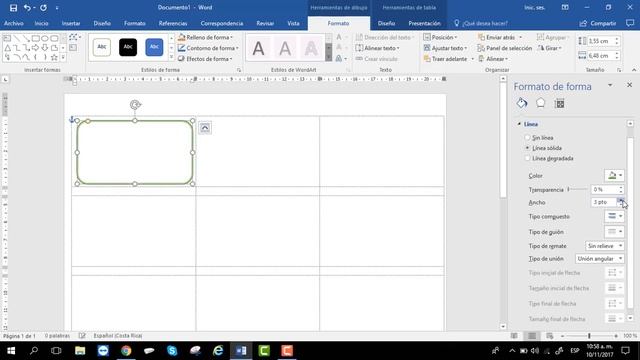The height and width of the screenshot is (360, 640).
Task: Apply the second gray WordArt style A
Action: tap(285, 49)
